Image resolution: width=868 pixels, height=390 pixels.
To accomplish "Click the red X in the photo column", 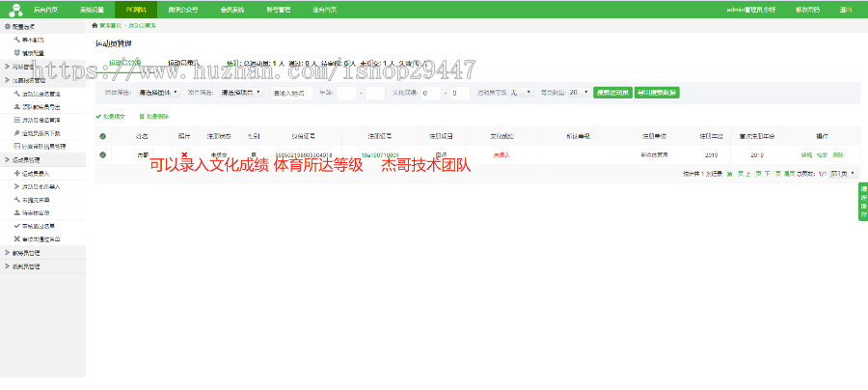I will (184, 154).
